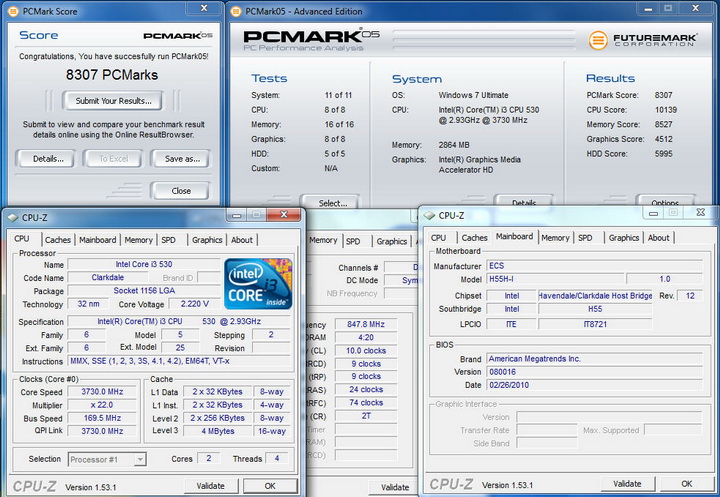Click the motherboard Model field H55H-I
This screenshot has height=497, width=720.
[555, 279]
